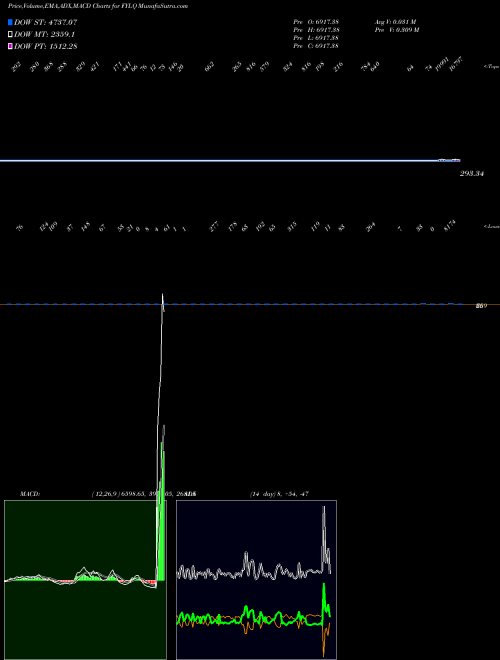Click the ADX (14 day) 8, +54, -47 values
The width and height of the screenshot is (500, 660).
[279, 494]
